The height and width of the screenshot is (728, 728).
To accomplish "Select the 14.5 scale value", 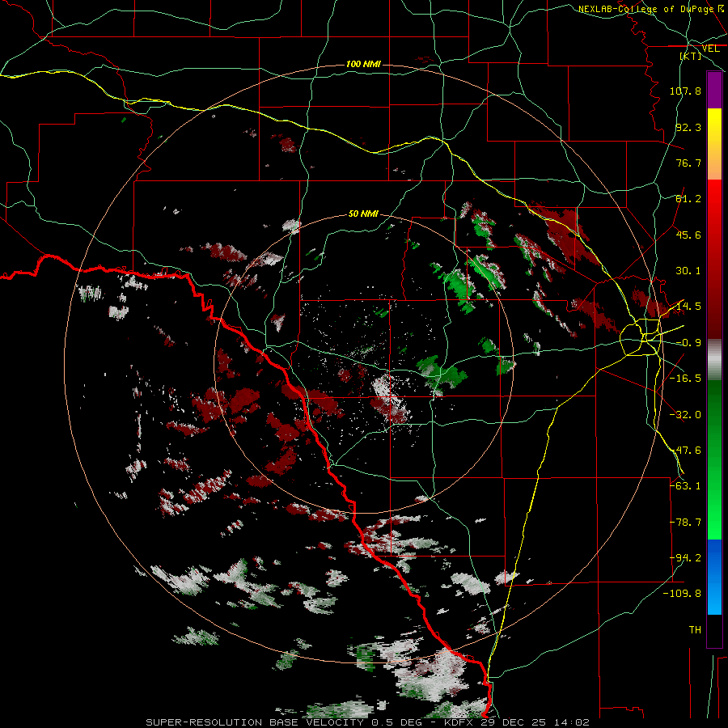I will 688,307.
